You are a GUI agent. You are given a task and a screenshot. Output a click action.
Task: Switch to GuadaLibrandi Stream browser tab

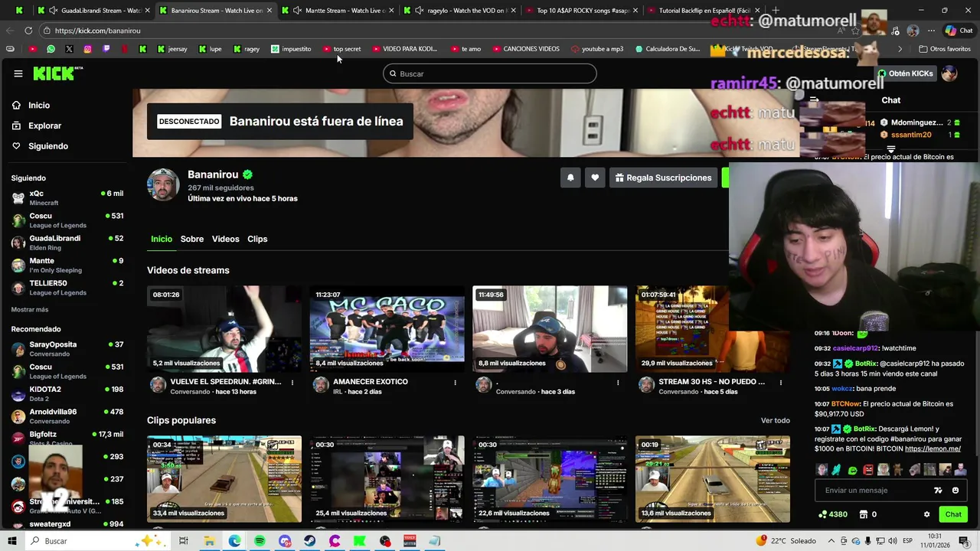tap(93, 11)
